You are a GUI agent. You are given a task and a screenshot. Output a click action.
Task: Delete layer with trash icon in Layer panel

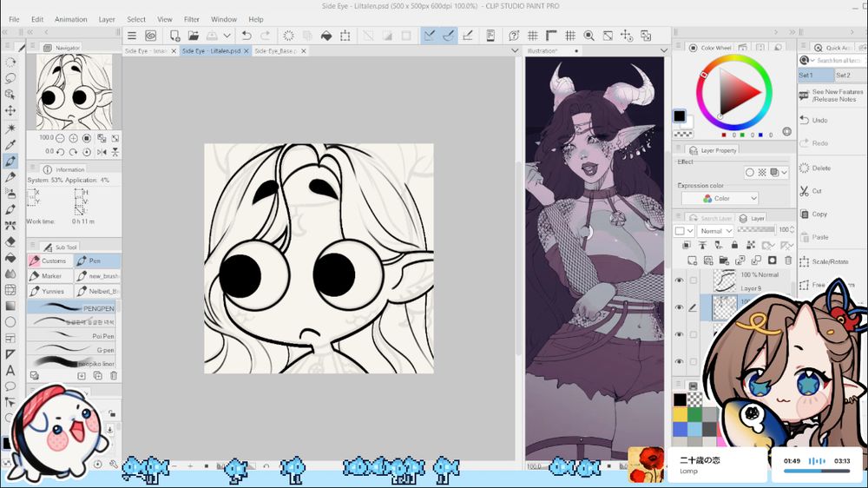tap(788, 260)
